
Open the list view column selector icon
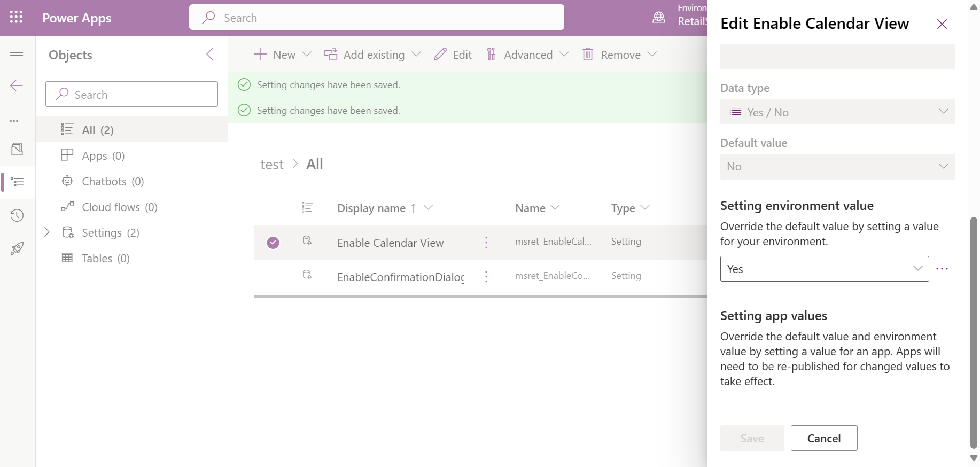click(307, 207)
